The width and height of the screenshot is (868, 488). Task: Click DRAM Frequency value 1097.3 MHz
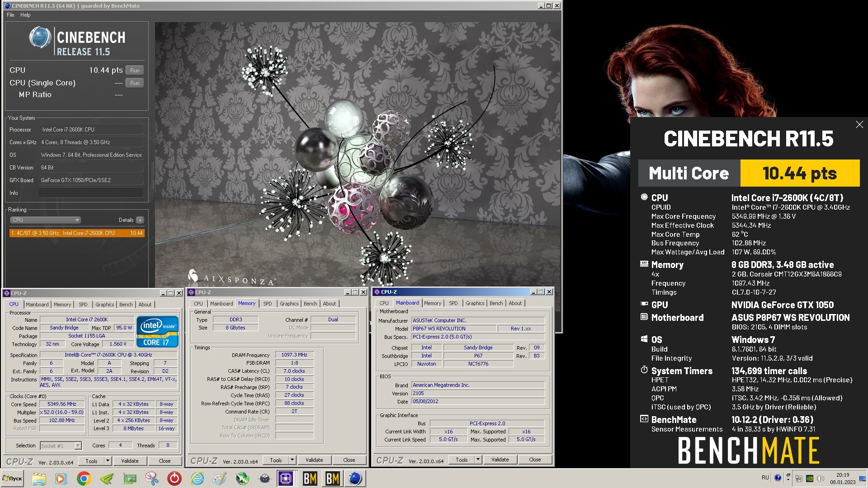point(294,355)
